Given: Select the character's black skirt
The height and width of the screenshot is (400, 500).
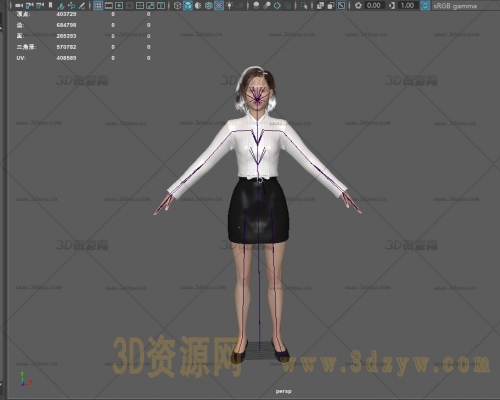Looking at the screenshot, I should pos(258,211).
